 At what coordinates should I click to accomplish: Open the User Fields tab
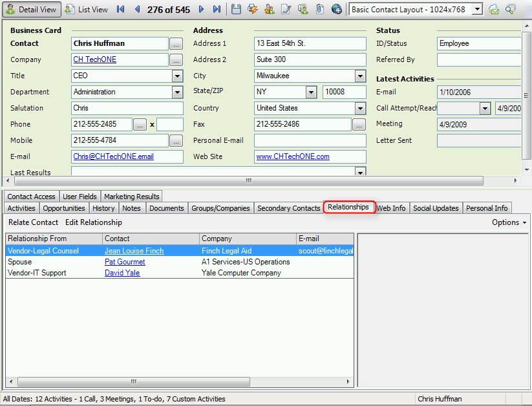pyautogui.click(x=80, y=197)
